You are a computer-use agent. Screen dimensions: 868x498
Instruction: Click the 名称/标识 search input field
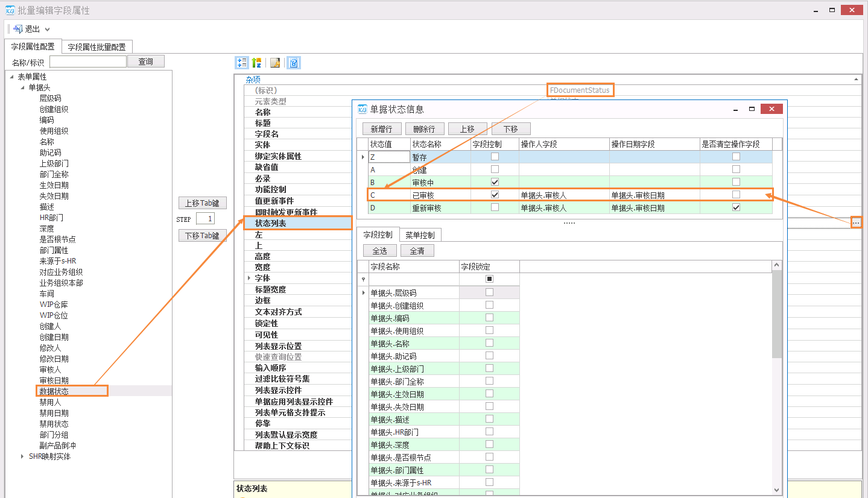tap(88, 61)
